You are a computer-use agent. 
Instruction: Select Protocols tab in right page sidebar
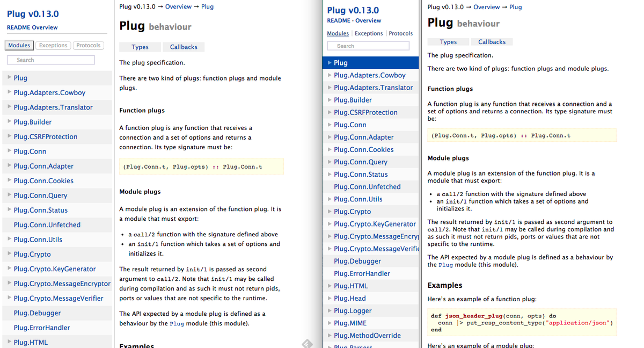(x=401, y=33)
